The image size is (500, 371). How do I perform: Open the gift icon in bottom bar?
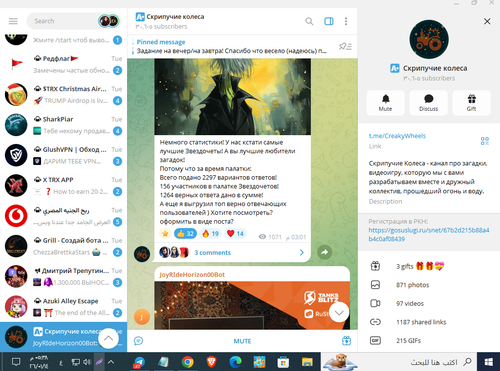click(x=346, y=341)
